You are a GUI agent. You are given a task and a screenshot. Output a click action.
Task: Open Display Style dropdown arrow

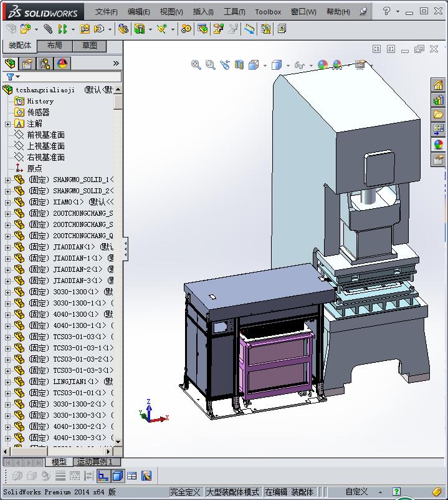tap(288, 65)
